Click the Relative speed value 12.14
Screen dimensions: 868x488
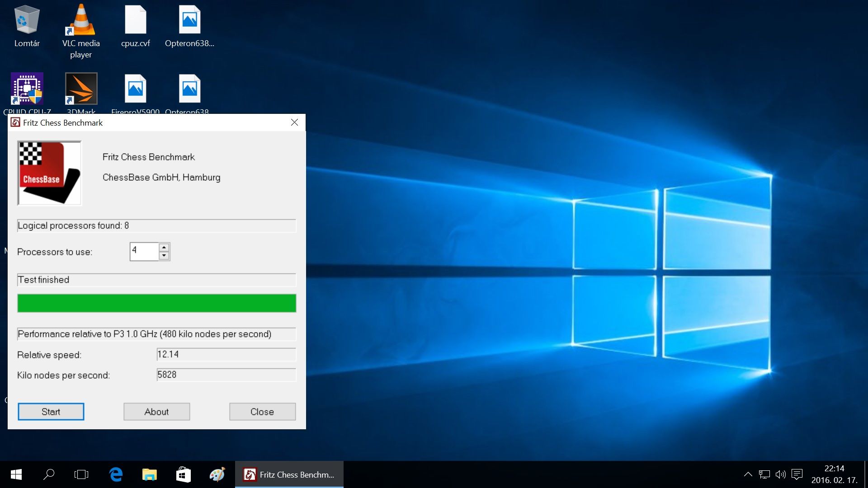tap(226, 354)
